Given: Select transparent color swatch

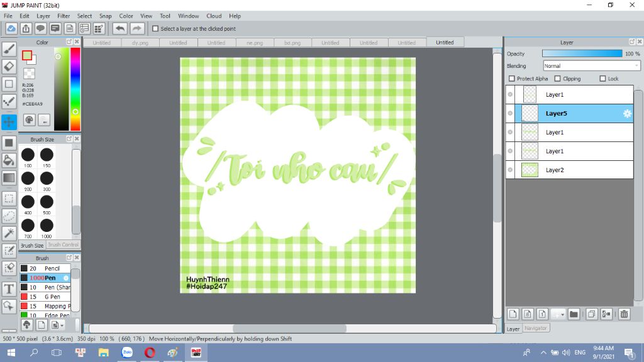Looking at the screenshot, I should 29,74.
